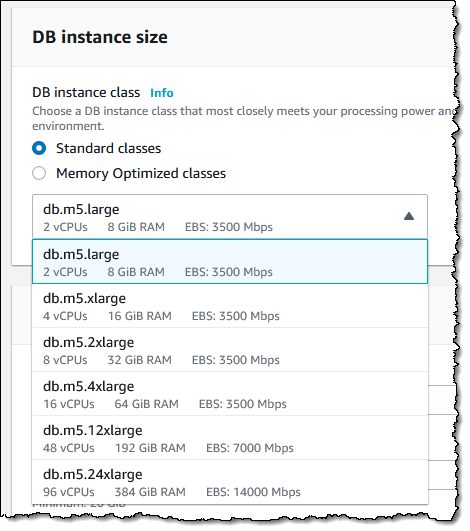Click the DB instance class label
This screenshot has height=531, width=470.
(86, 92)
